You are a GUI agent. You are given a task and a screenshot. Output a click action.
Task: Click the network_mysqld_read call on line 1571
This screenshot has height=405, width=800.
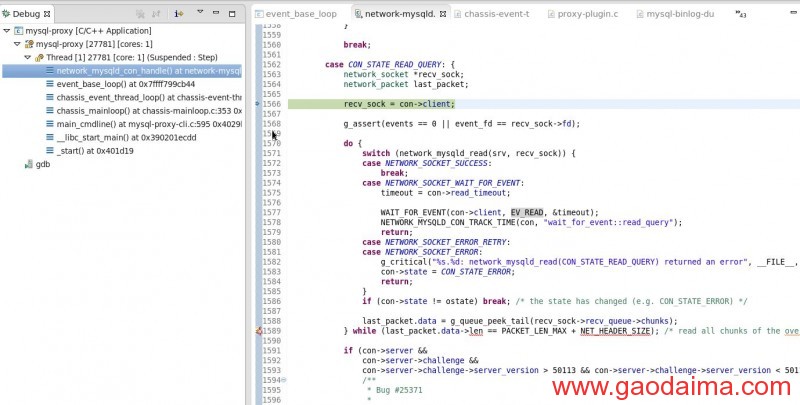pos(481,153)
